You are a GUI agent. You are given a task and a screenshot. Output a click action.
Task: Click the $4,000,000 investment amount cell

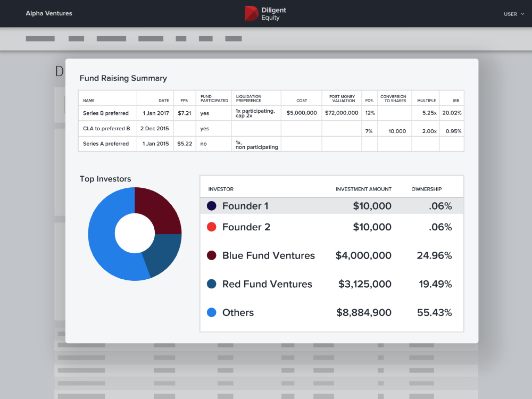tap(363, 255)
